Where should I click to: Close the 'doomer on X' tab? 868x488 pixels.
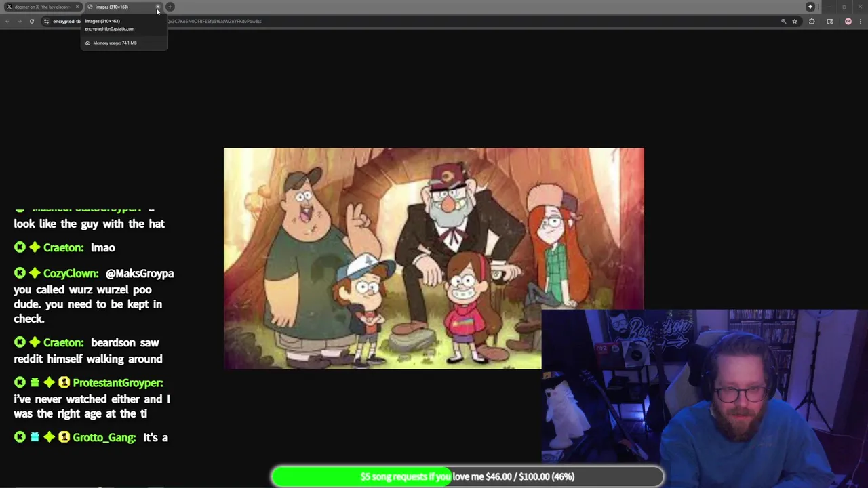tap(77, 7)
